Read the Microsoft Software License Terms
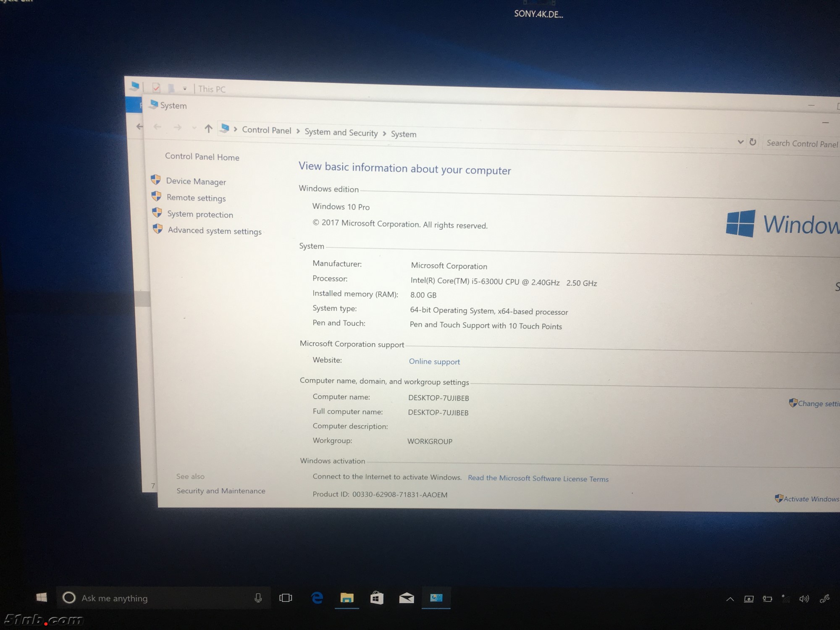The image size is (840, 630). tap(538, 478)
